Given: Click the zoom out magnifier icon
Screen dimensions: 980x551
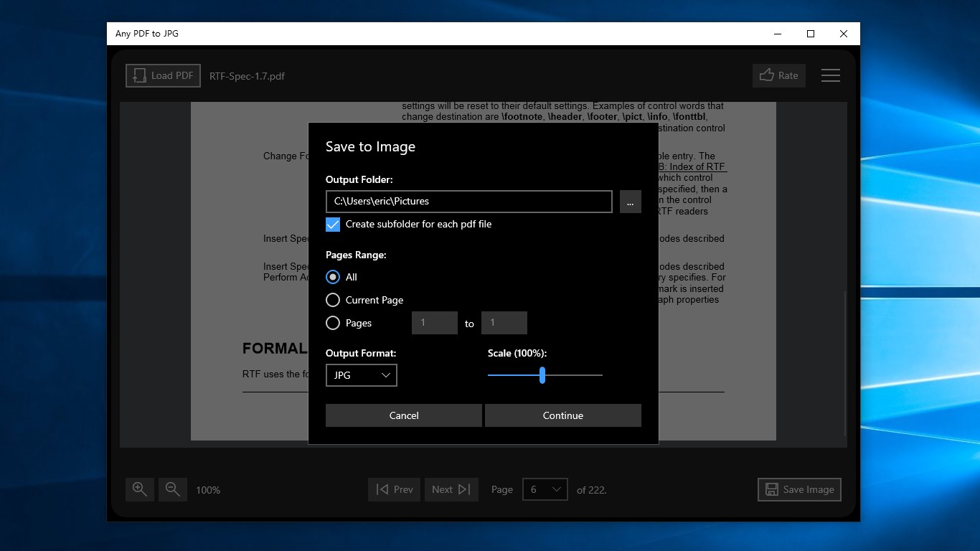Looking at the screenshot, I should pos(173,489).
